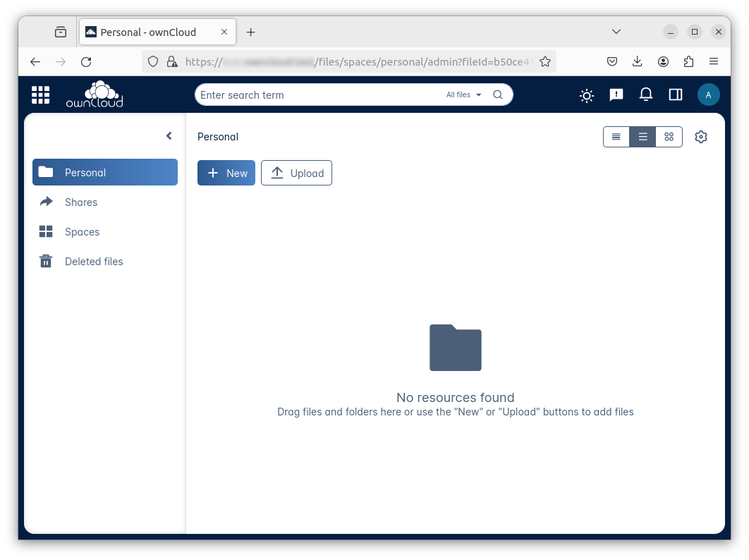Switch to condensed table view
The height and width of the screenshot is (560, 749).
pyautogui.click(x=616, y=137)
